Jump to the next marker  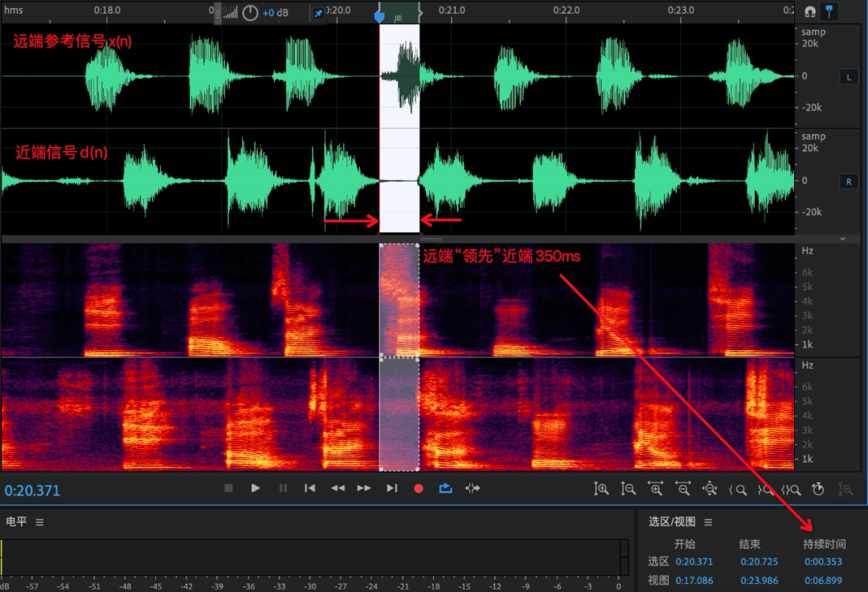[391, 488]
